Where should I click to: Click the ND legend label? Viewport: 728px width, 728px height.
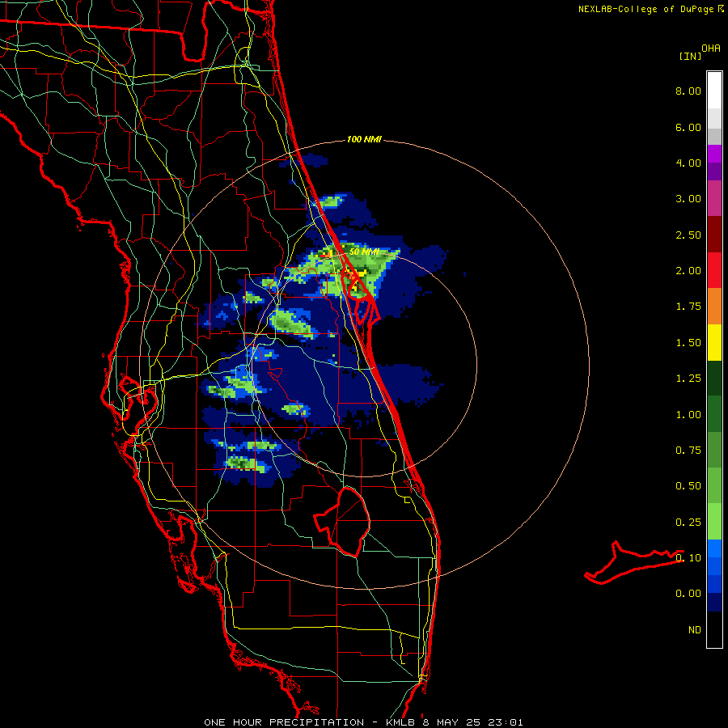(695, 630)
